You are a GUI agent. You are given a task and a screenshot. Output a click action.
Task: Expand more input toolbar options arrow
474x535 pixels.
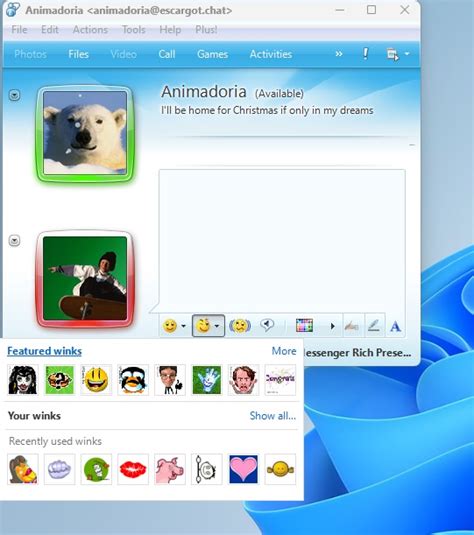332,326
